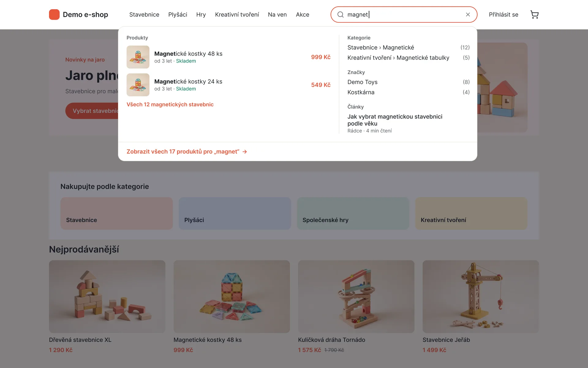This screenshot has height=368, width=588.
Task: Open thumbnail of Magnetické kostky 24 ks suggestion
Action: pyautogui.click(x=138, y=85)
